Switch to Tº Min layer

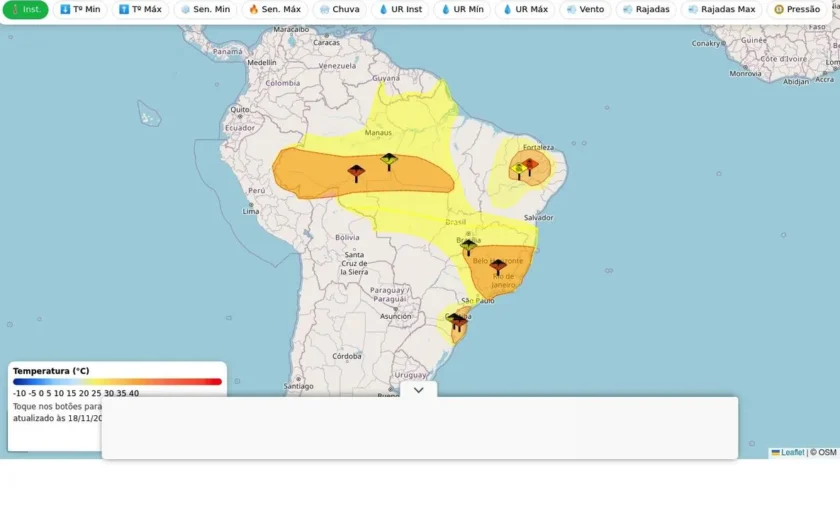80,9
